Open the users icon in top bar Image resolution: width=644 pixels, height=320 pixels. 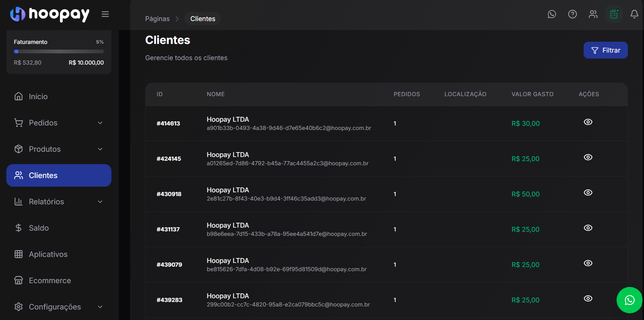[593, 14]
